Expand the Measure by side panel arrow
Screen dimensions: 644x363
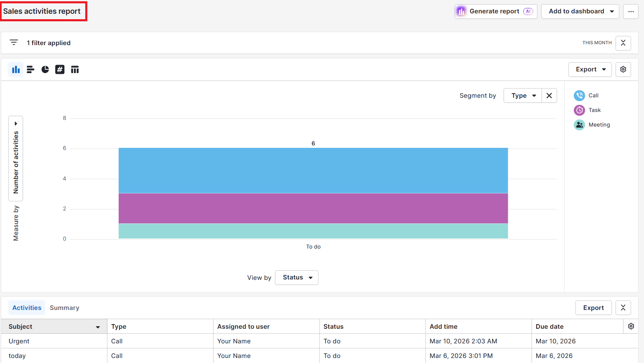coord(15,123)
